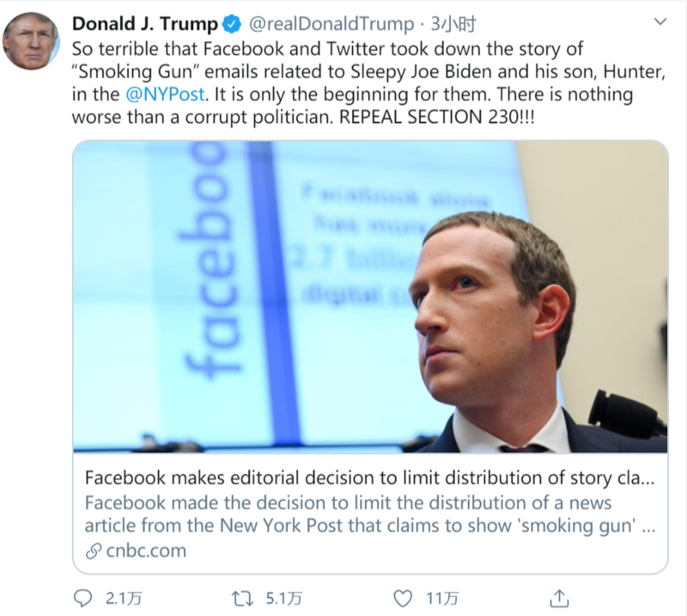Expand the tweet options chevron
Screen dimensions: 687x616
pos(660,21)
